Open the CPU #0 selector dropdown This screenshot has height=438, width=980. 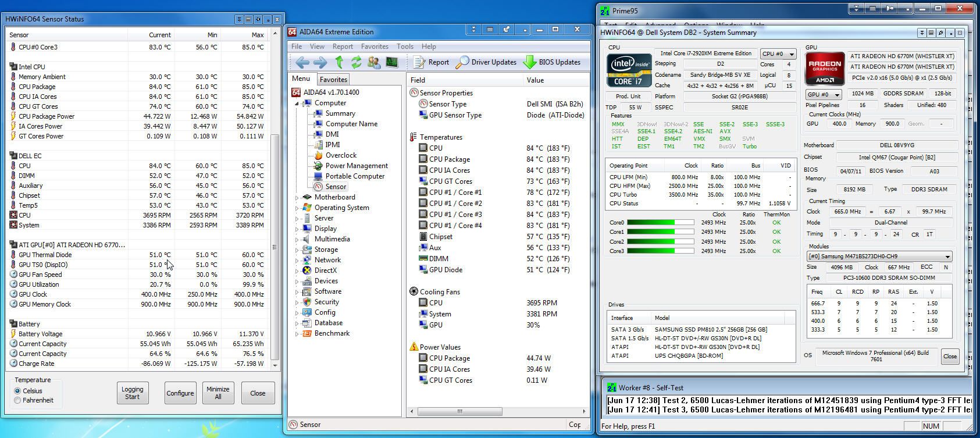778,54
